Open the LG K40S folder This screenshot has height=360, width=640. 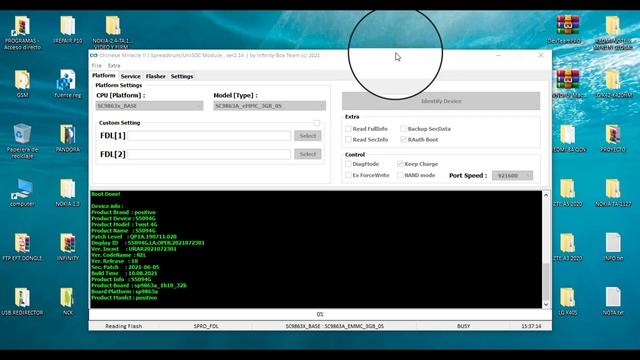pos(568,301)
